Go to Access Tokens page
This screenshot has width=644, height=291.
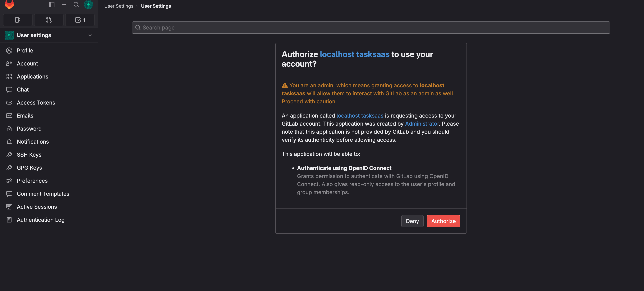coord(36,103)
